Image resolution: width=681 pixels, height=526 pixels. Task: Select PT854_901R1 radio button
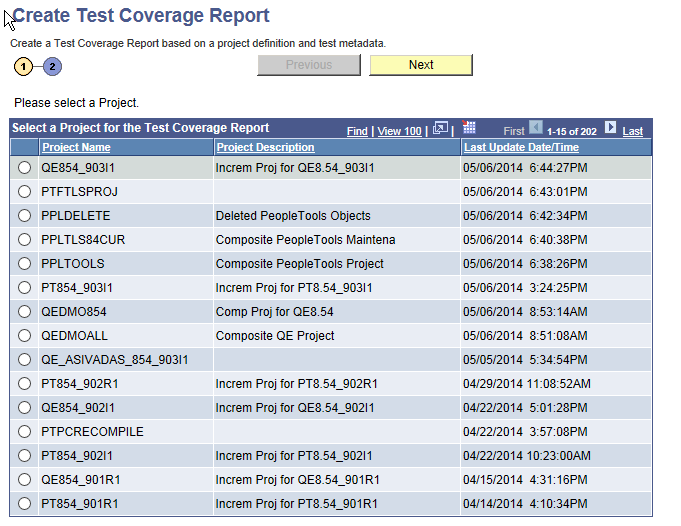coord(24,503)
